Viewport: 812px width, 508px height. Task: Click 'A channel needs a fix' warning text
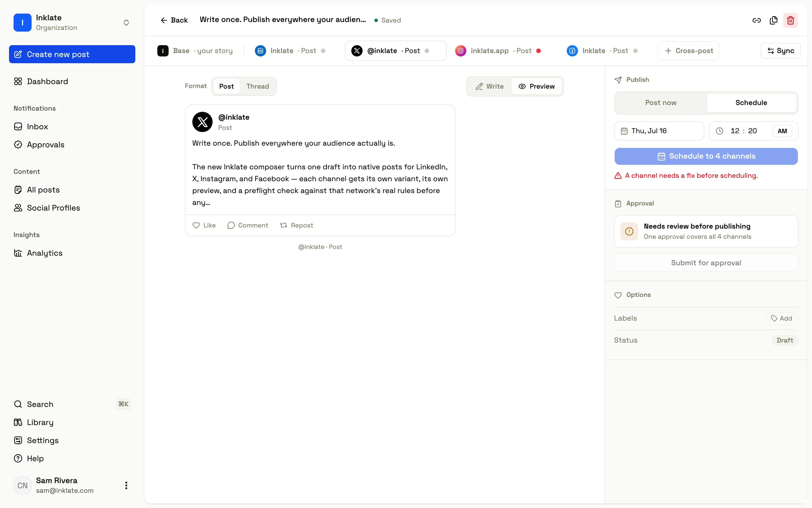point(691,176)
